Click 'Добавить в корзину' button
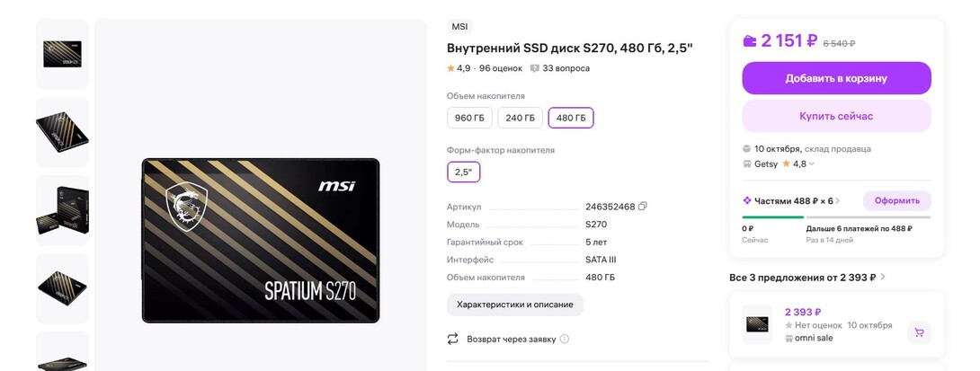980x371 pixels. tap(836, 78)
